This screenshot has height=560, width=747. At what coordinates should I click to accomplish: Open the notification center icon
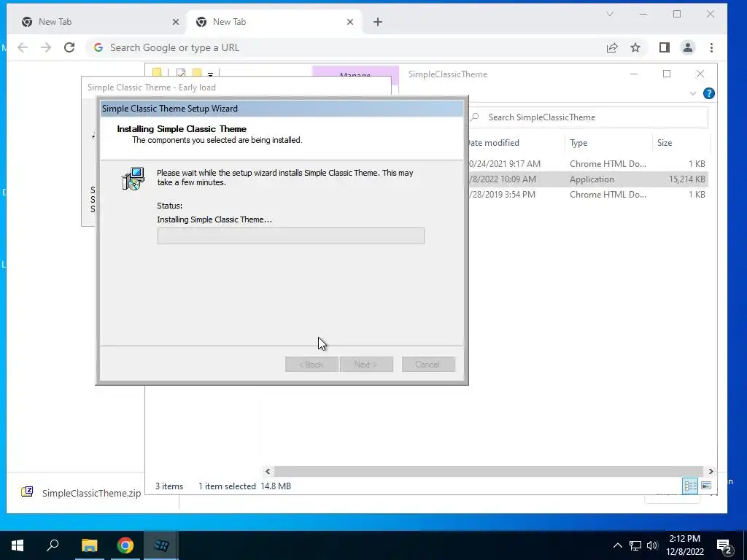724,546
